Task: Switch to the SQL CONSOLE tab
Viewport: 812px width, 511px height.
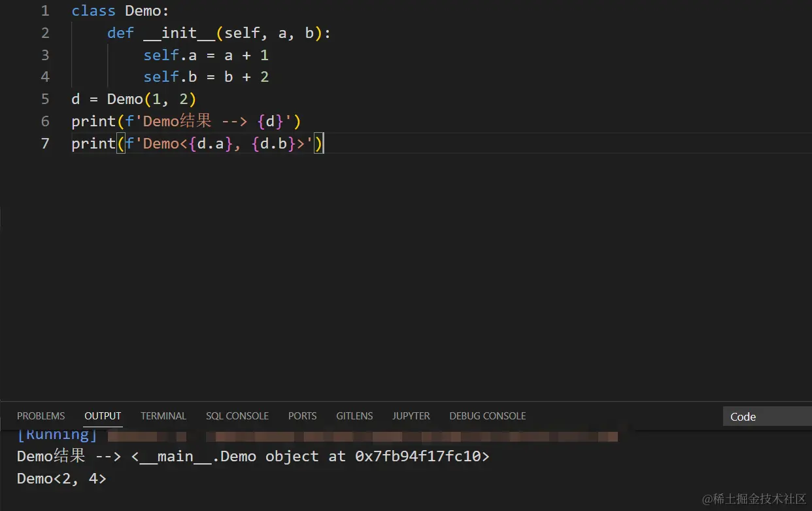Action: click(237, 416)
